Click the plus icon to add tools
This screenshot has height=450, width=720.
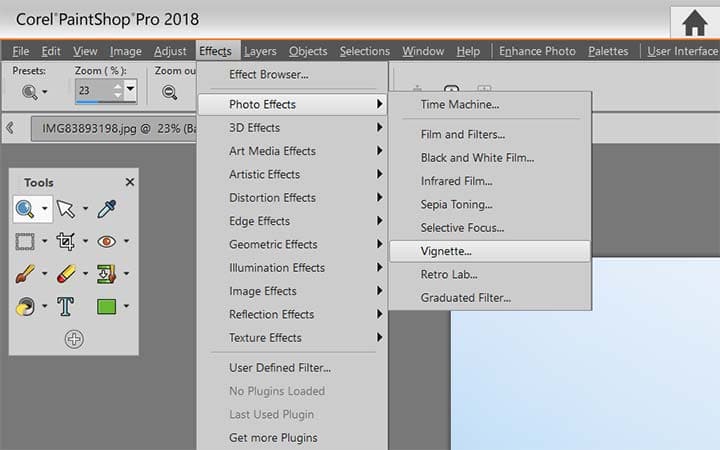click(x=74, y=339)
